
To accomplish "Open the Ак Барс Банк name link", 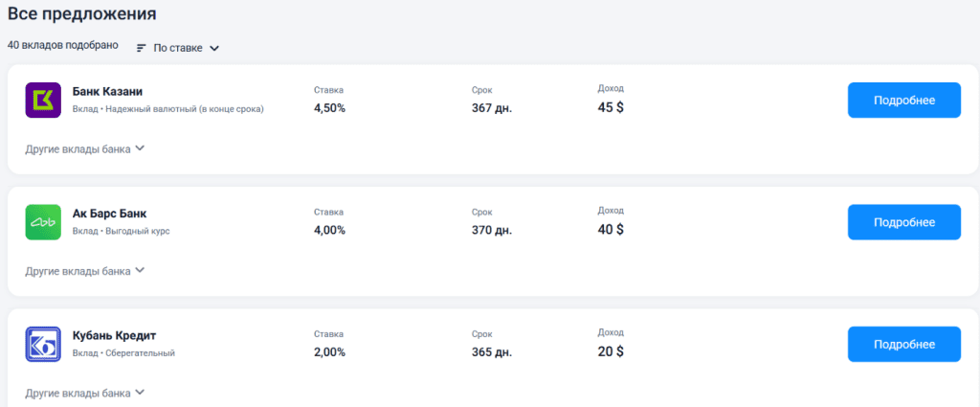I will click(x=109, y=214).
